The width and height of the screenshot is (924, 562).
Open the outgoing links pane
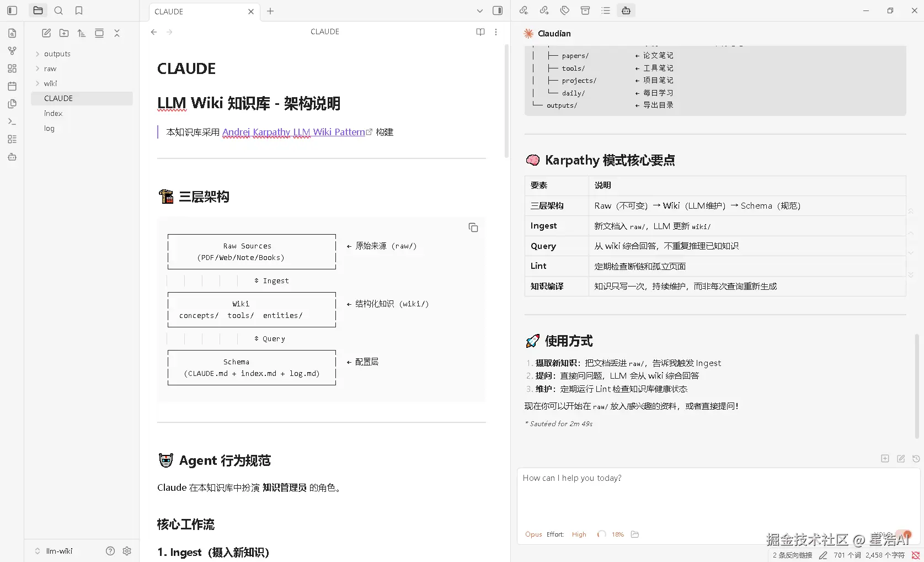pyautogui.click(x=544, y=10)
